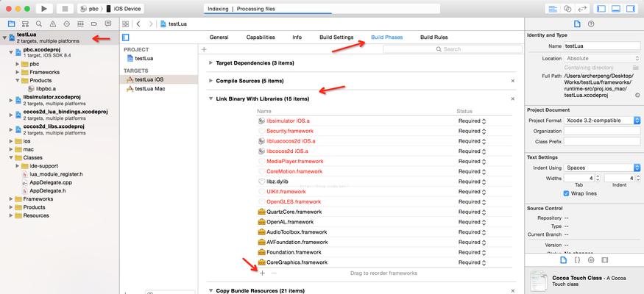Delete the Link Binary With Libraries phase

pyautogui.click(x=512, y=98)
